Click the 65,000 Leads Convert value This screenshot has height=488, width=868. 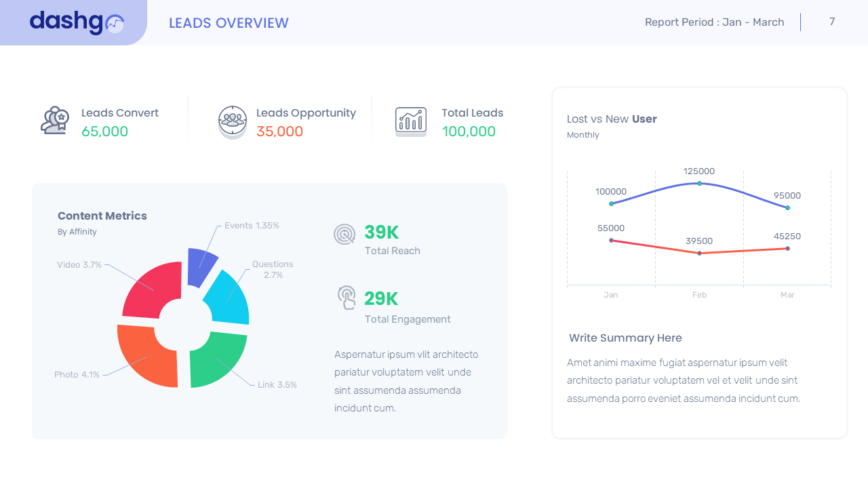[104, 131]
